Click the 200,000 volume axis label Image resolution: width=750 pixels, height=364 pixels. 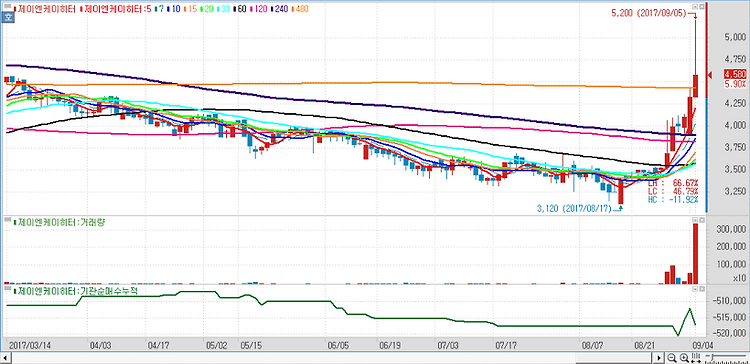coord(730,247)
